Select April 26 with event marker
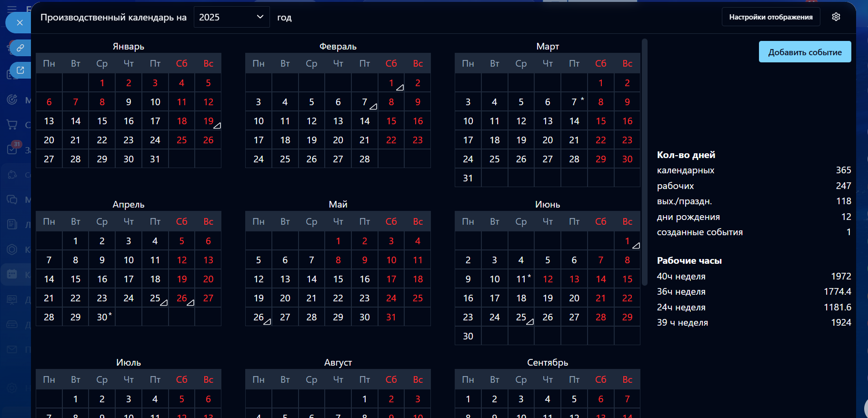The width and height of the screenshot is (868, 418). 182,298
